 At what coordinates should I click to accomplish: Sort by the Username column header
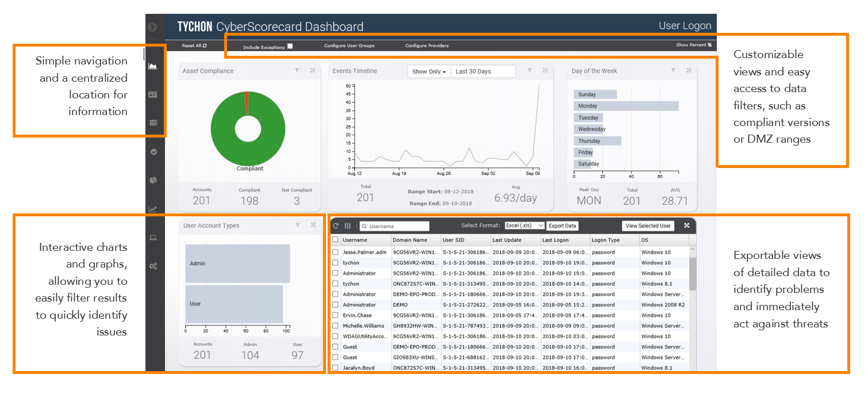click(x=366, y=240)
